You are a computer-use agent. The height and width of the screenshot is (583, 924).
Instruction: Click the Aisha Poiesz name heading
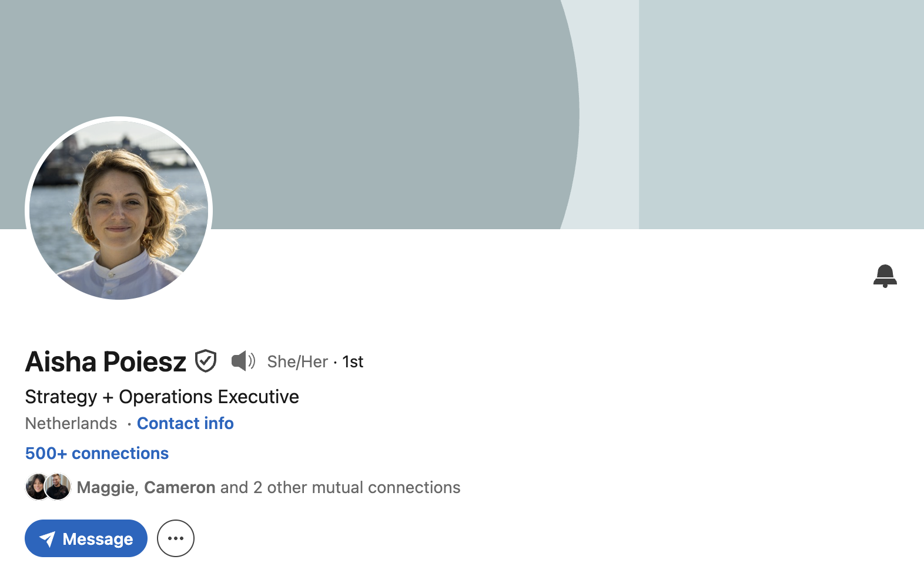pos(106,361)
